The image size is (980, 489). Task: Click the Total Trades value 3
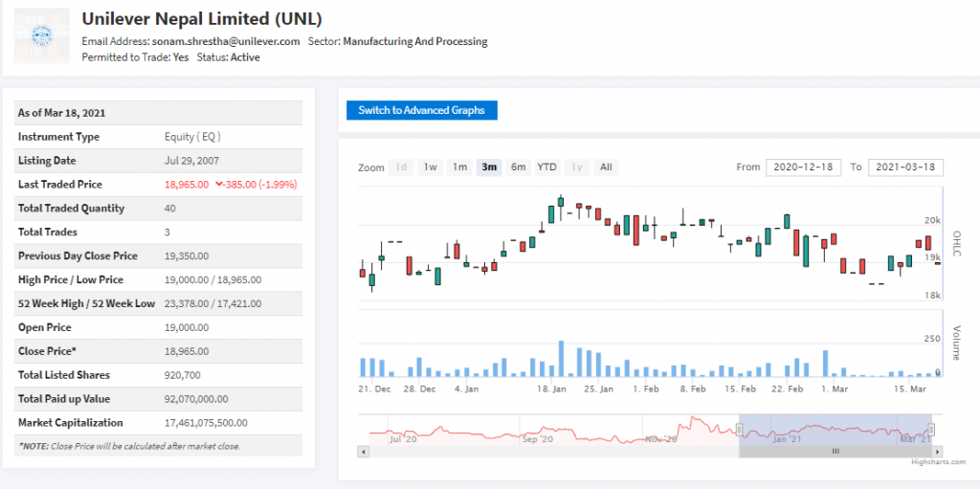[167, 232]
